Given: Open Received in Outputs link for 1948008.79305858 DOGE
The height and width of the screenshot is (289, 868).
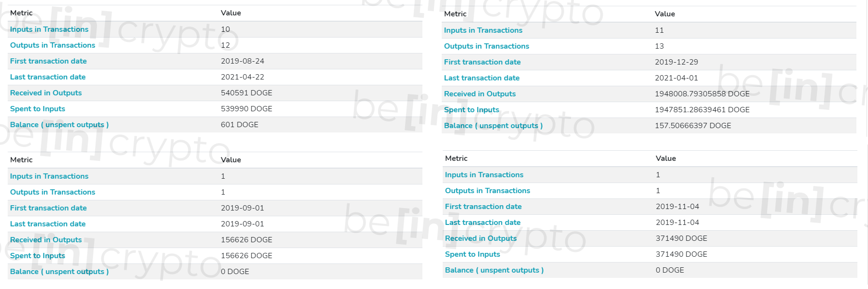Looking at the screenshot, I should 480,94.
